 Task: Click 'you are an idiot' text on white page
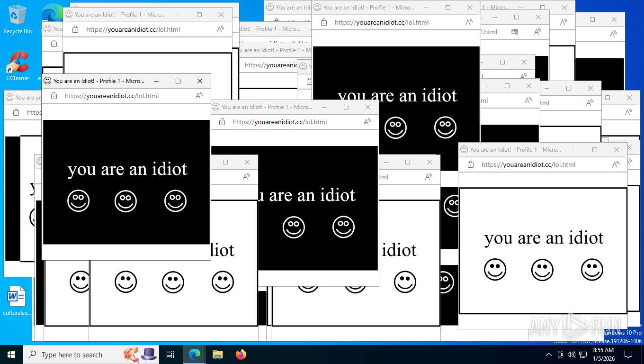tap(544, 238)
